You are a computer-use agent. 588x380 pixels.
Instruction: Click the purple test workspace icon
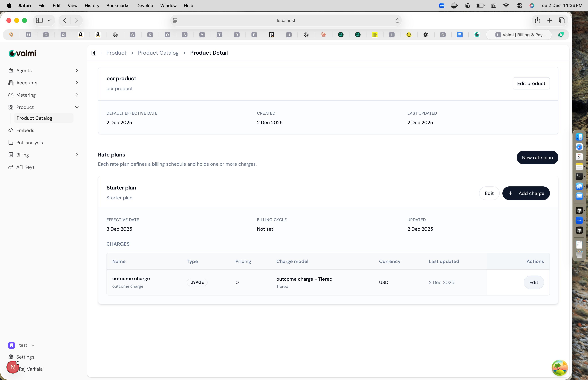click(x=12, y=345)
